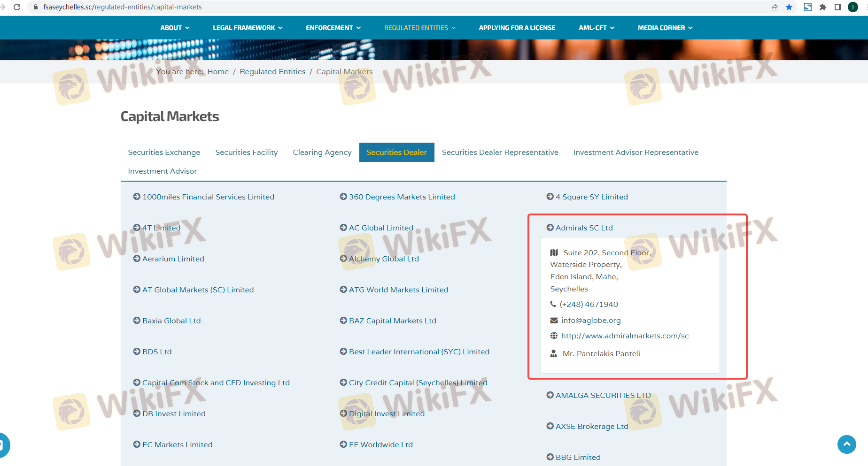Open the MEDIA CORNER navigation menu
The width and height of the screenshot is (868, 466).
665,28
